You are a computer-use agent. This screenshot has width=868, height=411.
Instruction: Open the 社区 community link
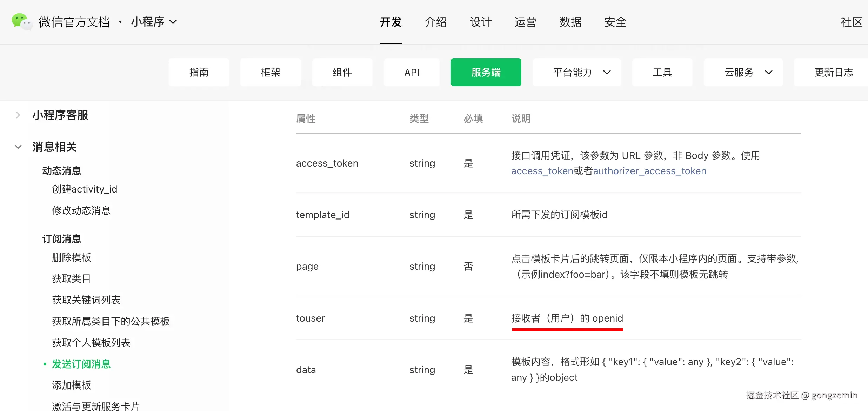click(851, 22)
